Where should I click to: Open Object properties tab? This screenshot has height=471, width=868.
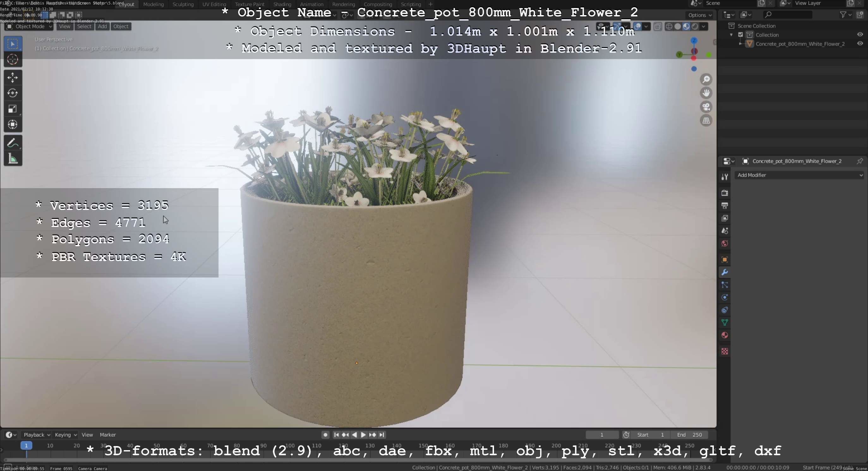click(x=725, y=259)
